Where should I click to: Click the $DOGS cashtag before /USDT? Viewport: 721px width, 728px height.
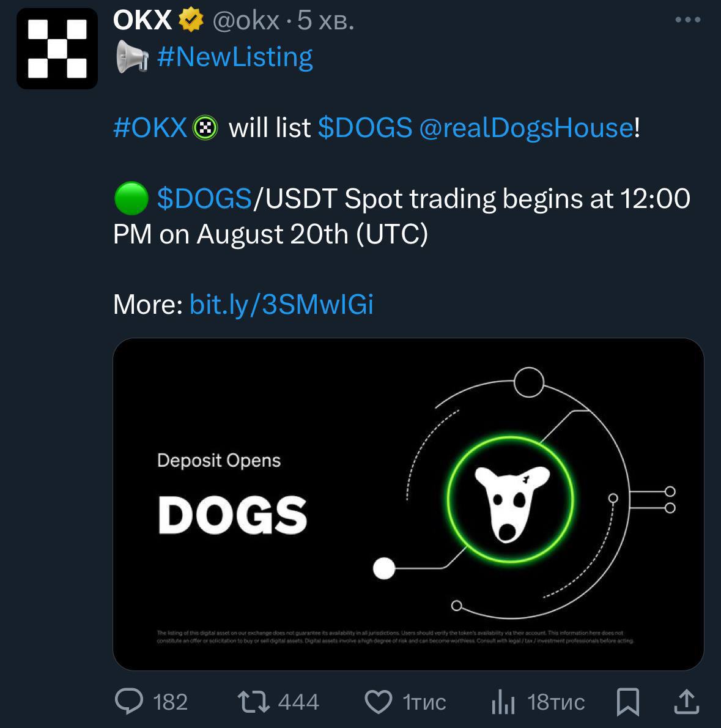click(x=204, y=199)
